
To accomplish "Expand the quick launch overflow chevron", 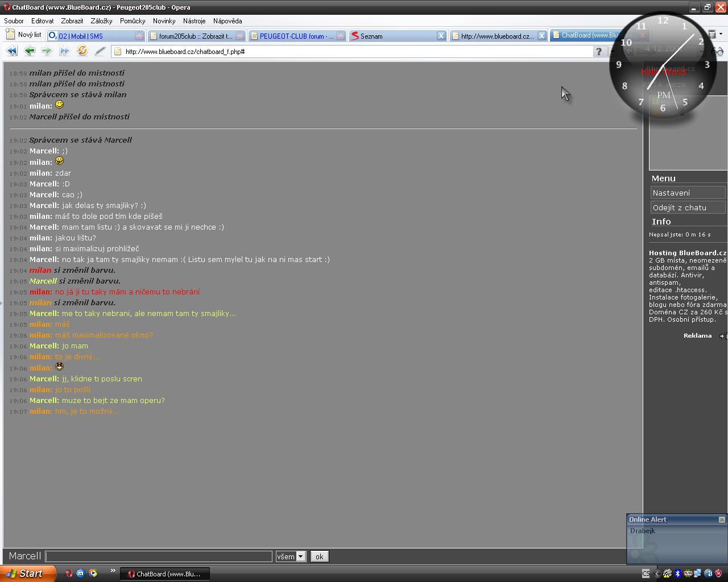I will (113, 571).
